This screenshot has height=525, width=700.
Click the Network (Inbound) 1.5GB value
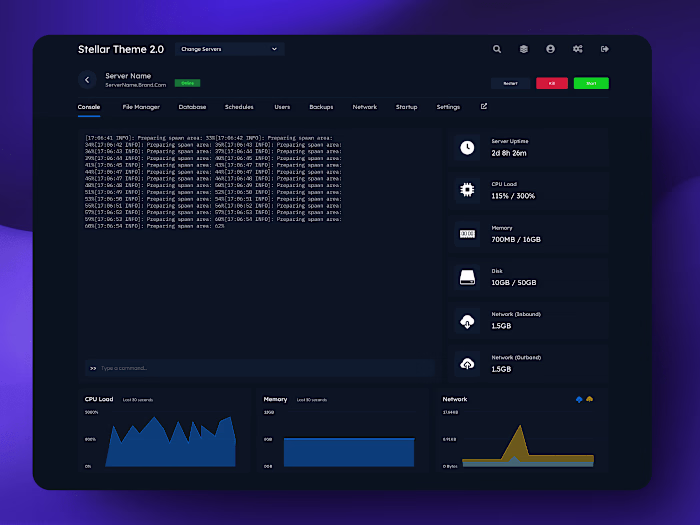pyautogui.click(x=501, y=326)
